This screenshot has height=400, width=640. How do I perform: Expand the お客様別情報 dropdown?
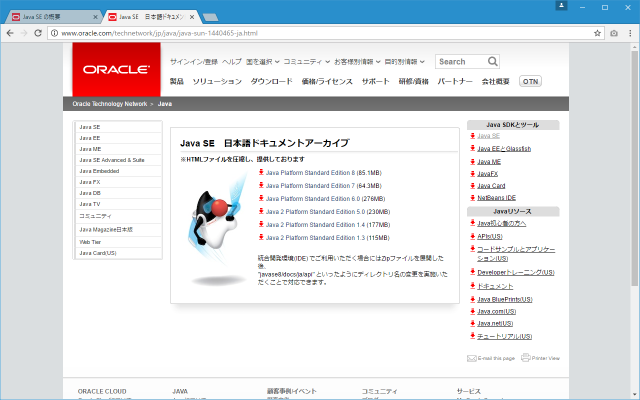tap(357, 62)
